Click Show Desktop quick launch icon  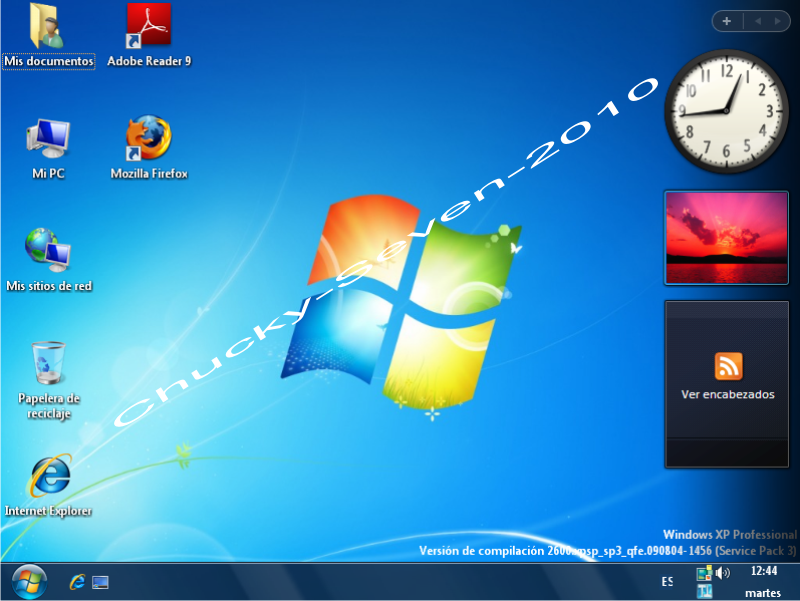100,583
